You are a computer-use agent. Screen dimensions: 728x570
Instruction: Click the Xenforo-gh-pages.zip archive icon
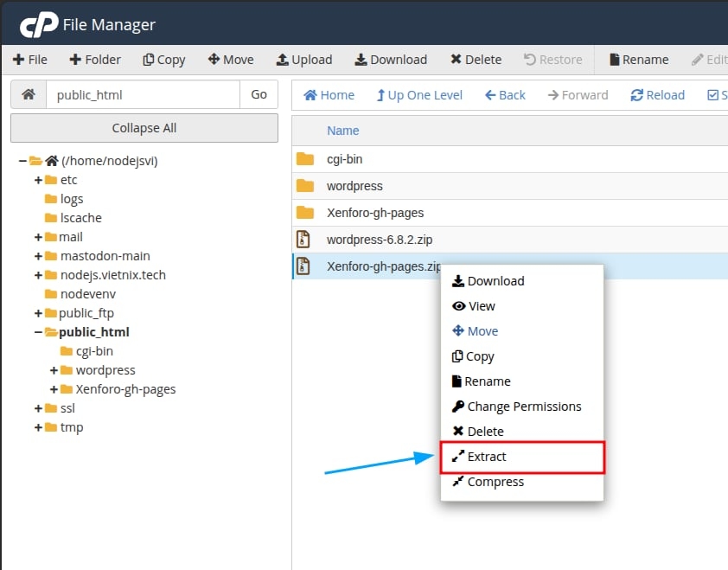pyautogui.click(x=303, y=266)
